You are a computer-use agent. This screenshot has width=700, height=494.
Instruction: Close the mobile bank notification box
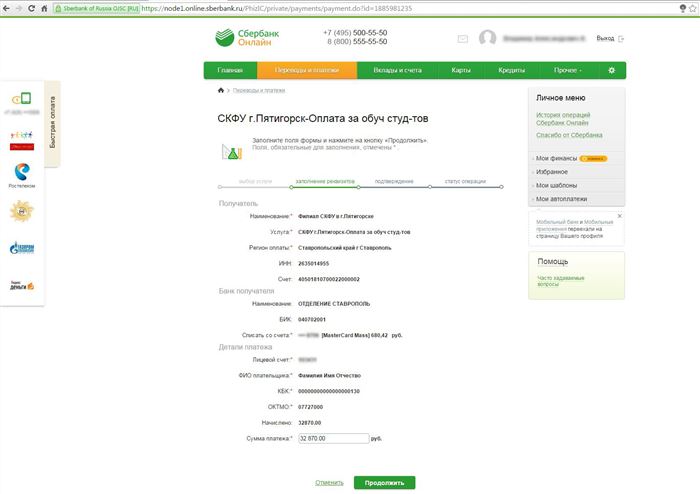[x=619, y=216]
